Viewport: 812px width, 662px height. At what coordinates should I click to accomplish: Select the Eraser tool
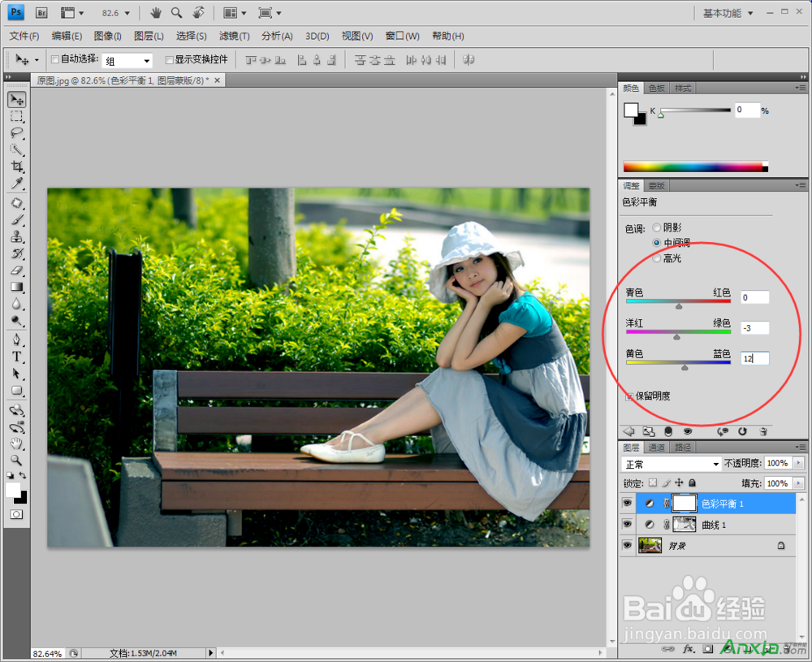(16, 270)
